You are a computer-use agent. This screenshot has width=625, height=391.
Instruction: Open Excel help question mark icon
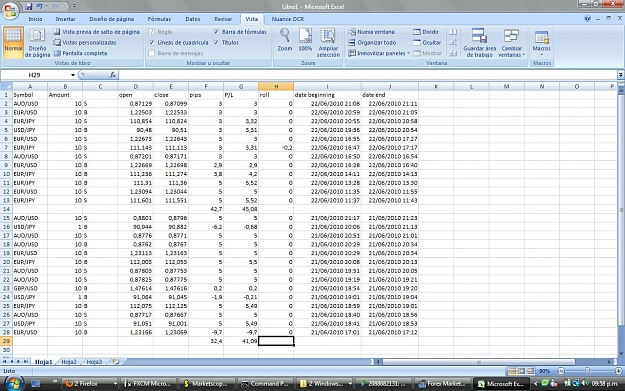pos(587,19)
